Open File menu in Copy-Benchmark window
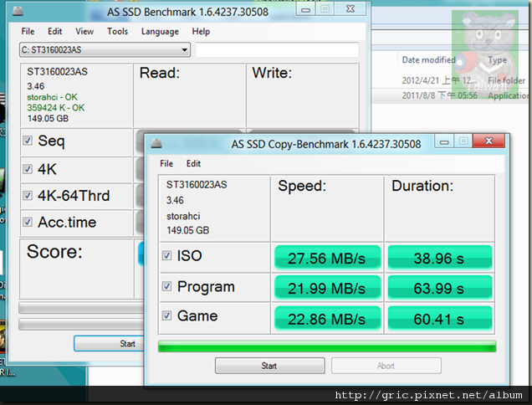 point(166,164)
